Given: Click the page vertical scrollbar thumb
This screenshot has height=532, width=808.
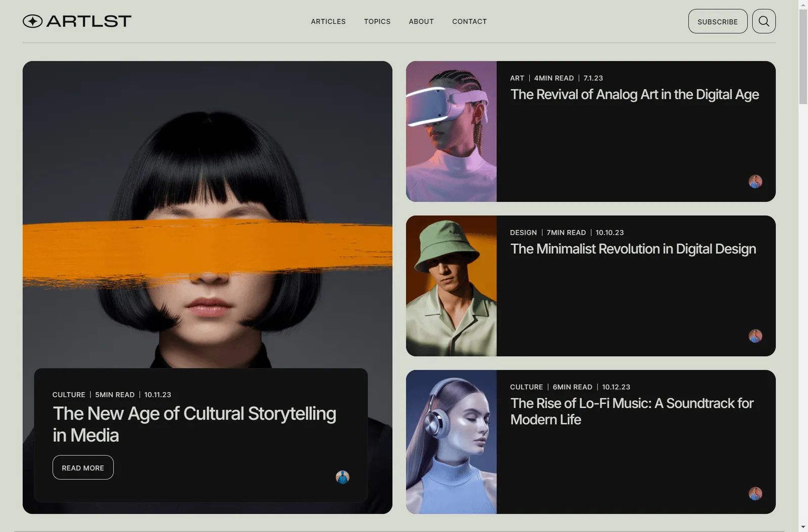Looking at the screenshot, I should pos(803,57).
